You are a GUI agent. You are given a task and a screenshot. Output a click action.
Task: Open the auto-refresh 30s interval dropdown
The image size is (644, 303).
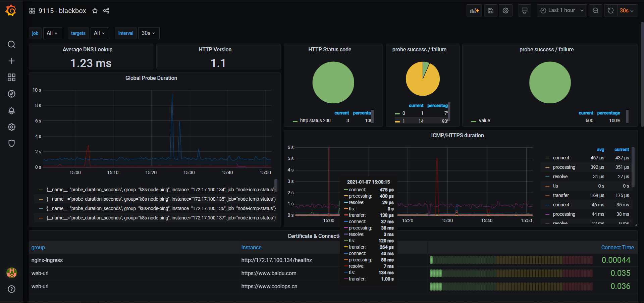pyautogui.click(x=627, y=11)
